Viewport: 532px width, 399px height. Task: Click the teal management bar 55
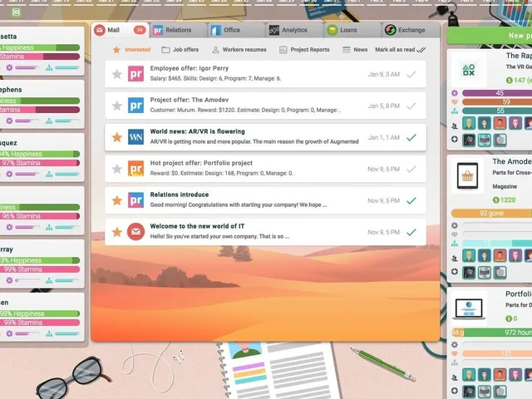(497, 111)
